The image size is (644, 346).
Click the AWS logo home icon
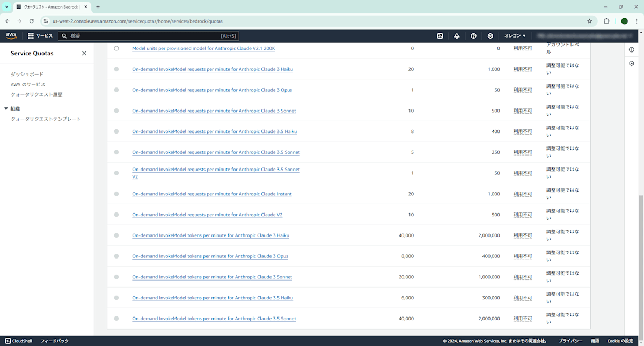pyautogui.click(x=11, y=36)
